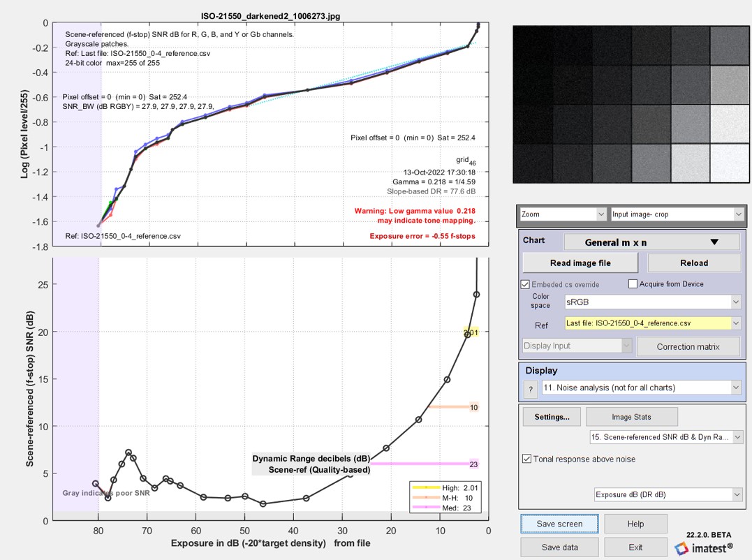Click the question mark help button in Display
The width and height of the screenshot is (752, 560).
click(531, 389)
